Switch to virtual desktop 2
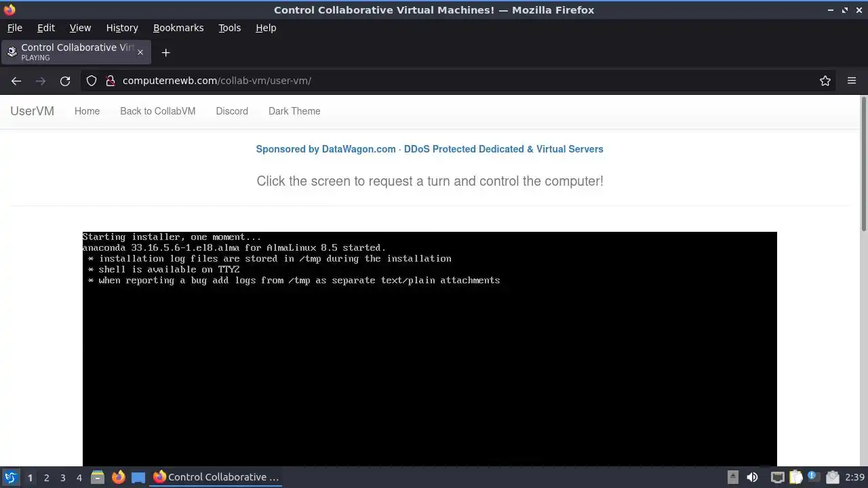The image size is (868, 488). 46,477
